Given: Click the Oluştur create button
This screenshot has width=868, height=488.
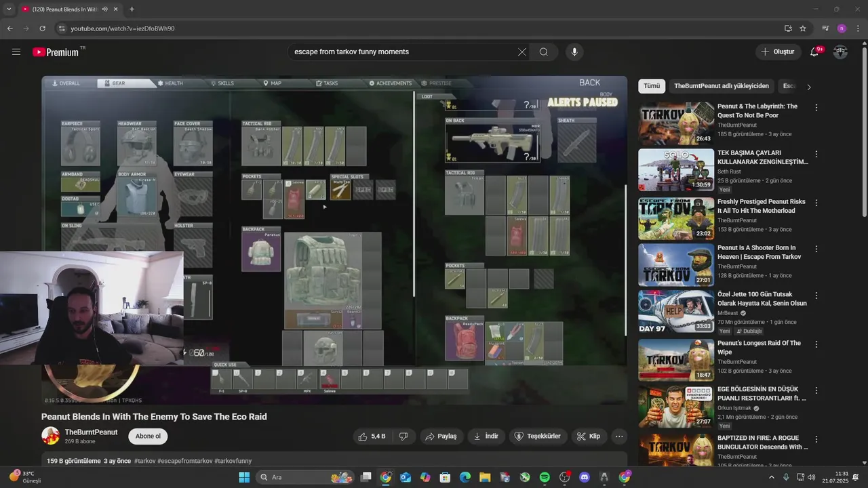Looking at the screenshot, I should (x=778, y=52).
